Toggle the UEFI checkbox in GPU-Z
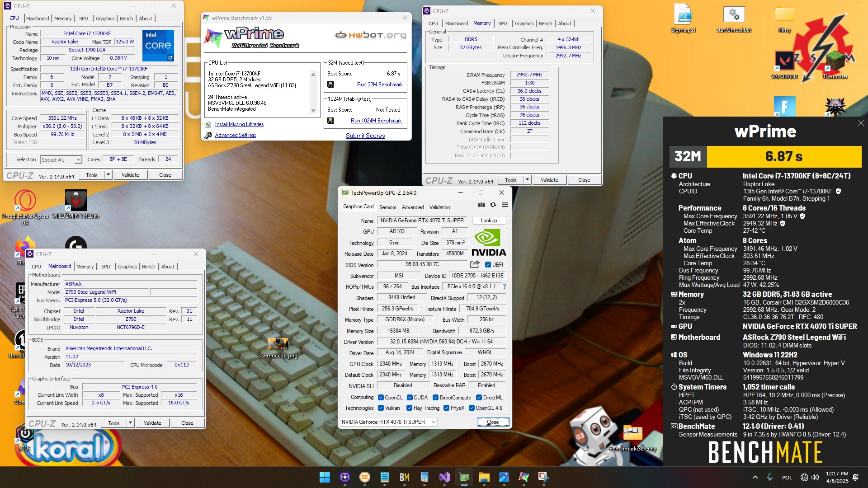Viewport: 868px width, 488px height. coord(488,265)
